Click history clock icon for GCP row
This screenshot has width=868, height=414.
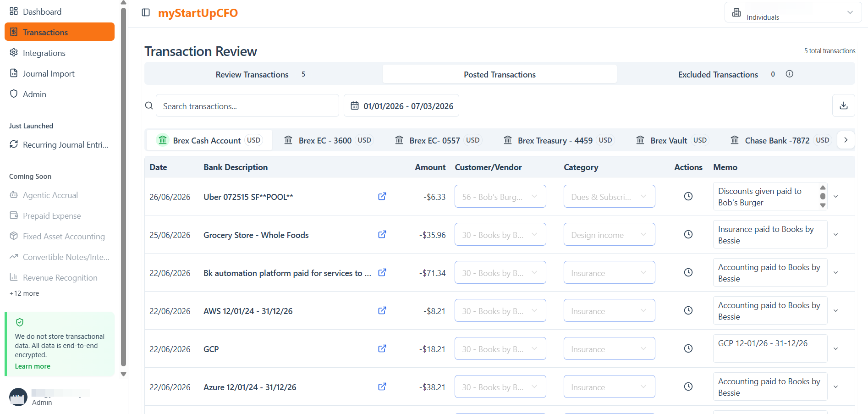click(688, 348)
